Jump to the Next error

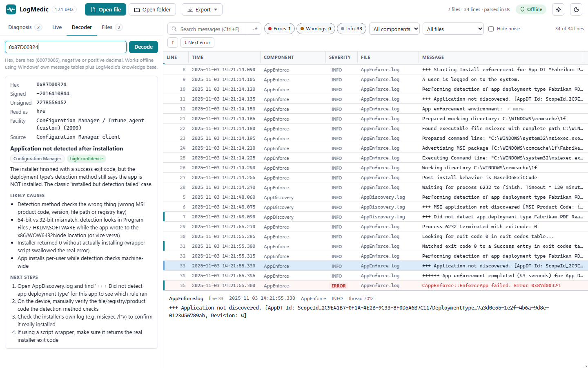click(197, 43)
